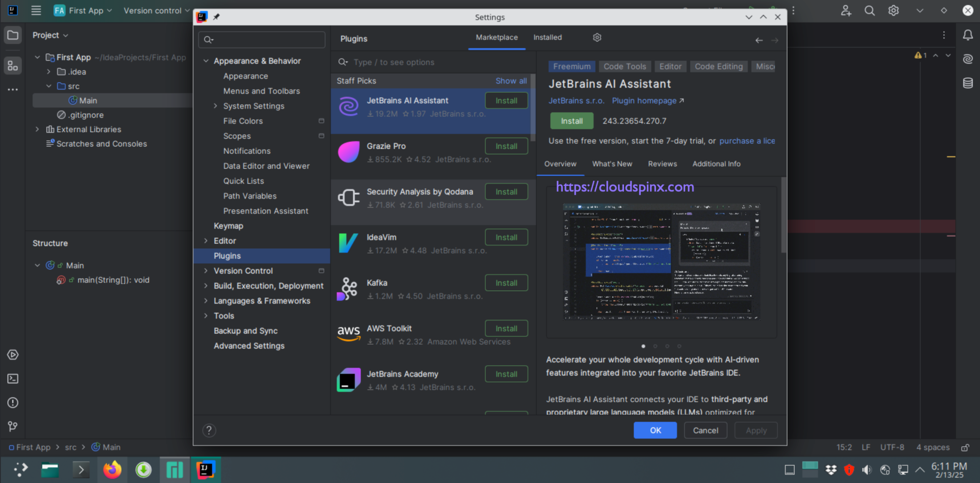Install the Grazie Pro plugin

point(506,146)
